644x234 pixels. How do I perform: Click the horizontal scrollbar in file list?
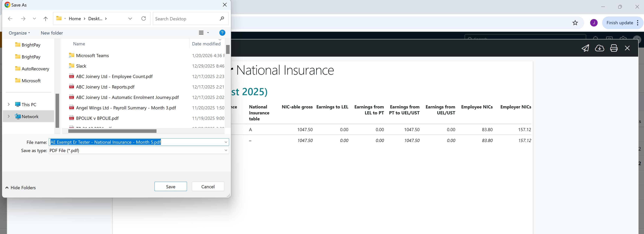pyautogui.click(x=112, y=131)
